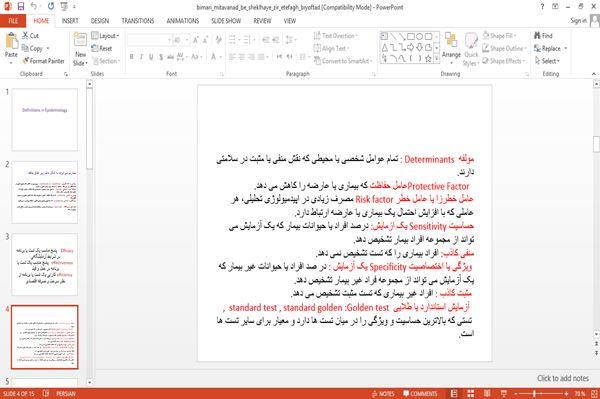Screen dimensions: 600x399
Task: Click the 70% zoom level button
Action: click(580, 393)
